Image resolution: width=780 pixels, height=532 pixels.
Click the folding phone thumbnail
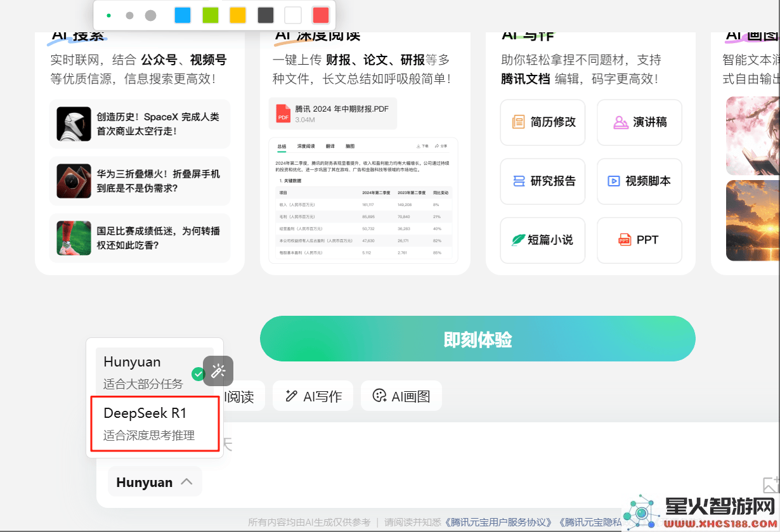[74, 181]
